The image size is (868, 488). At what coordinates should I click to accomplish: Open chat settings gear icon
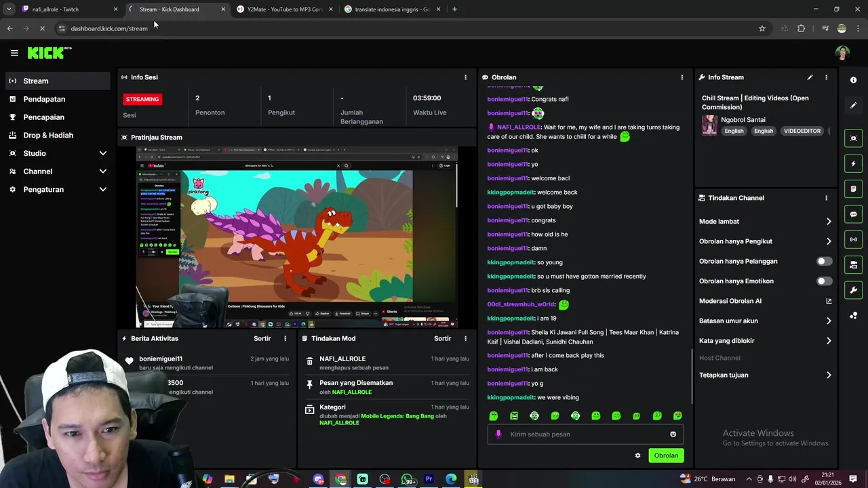[637, 455]
